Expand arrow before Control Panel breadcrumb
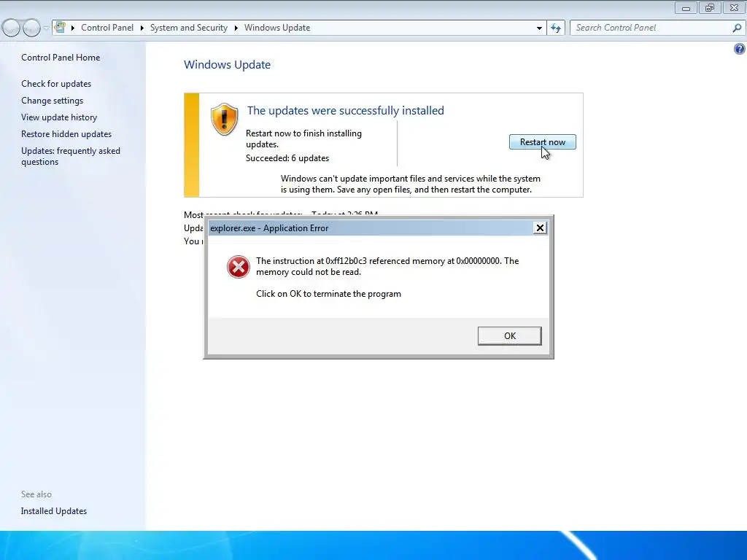 point(73,28)
